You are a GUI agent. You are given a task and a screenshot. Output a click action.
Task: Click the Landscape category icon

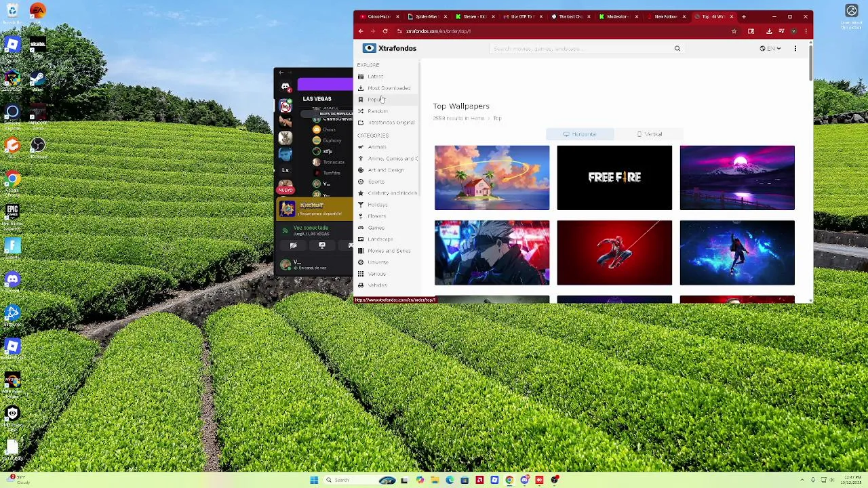coord(361,239)
